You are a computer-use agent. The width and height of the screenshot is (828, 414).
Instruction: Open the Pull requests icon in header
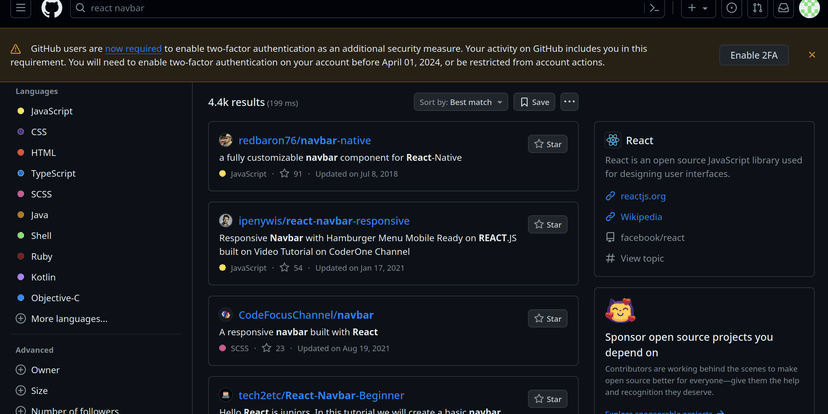(x=757, y=8)
